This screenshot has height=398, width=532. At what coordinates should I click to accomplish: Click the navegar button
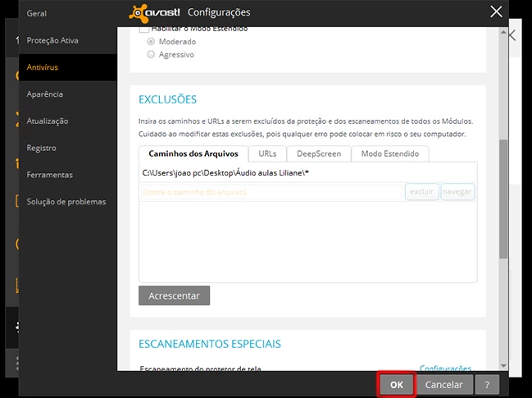coord(457,192)
